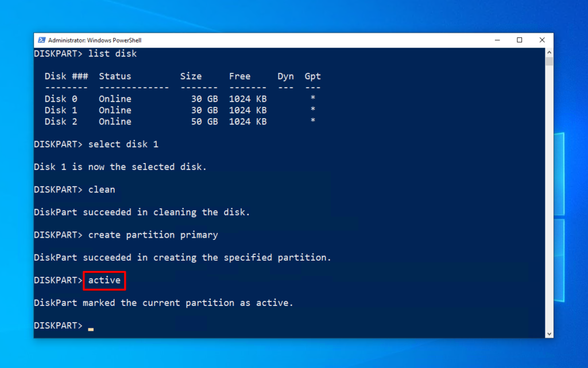
Task: Click the Disk 2 row's 50 GB size
Action: [x=204, y=122]
